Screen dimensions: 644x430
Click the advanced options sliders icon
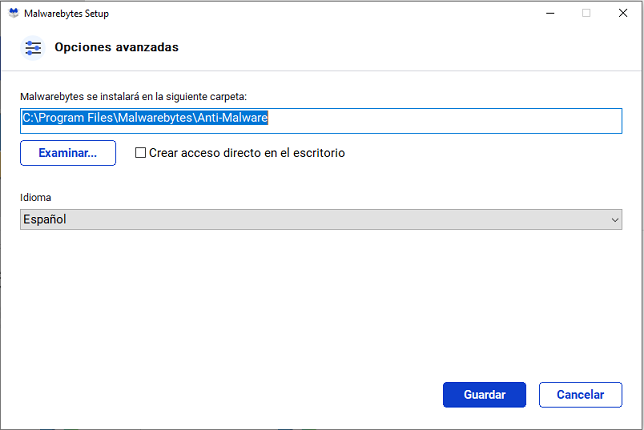(x=33, y=47)
